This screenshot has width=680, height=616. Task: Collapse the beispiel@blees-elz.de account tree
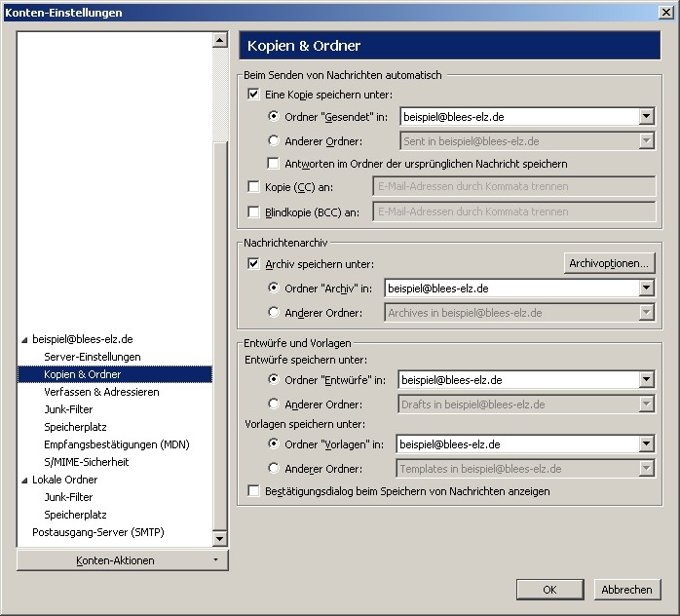pos(24,340)
